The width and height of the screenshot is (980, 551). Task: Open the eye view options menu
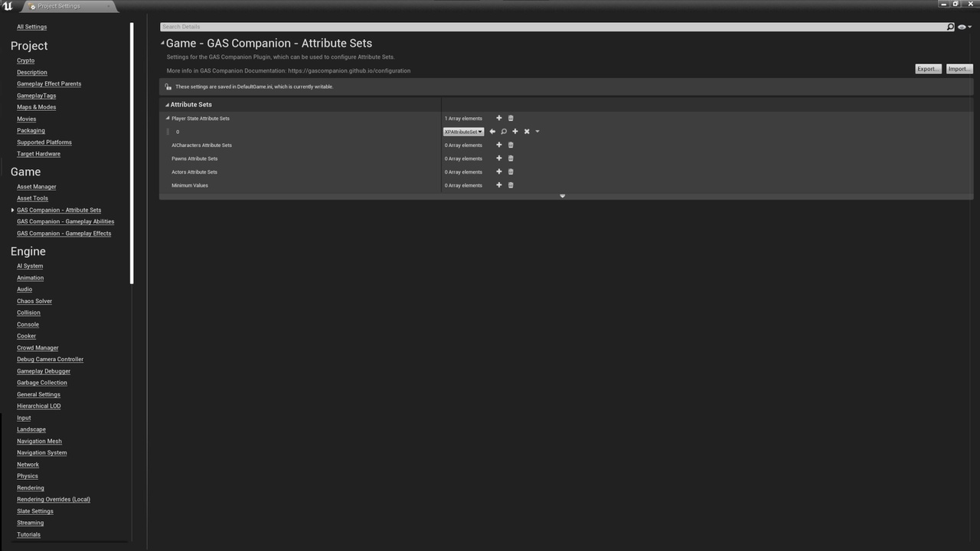963,27
